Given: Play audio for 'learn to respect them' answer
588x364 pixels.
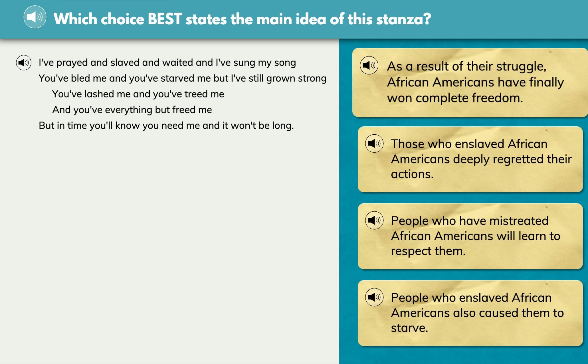Looking at the screenshot, I should click(x=374, y=220).
